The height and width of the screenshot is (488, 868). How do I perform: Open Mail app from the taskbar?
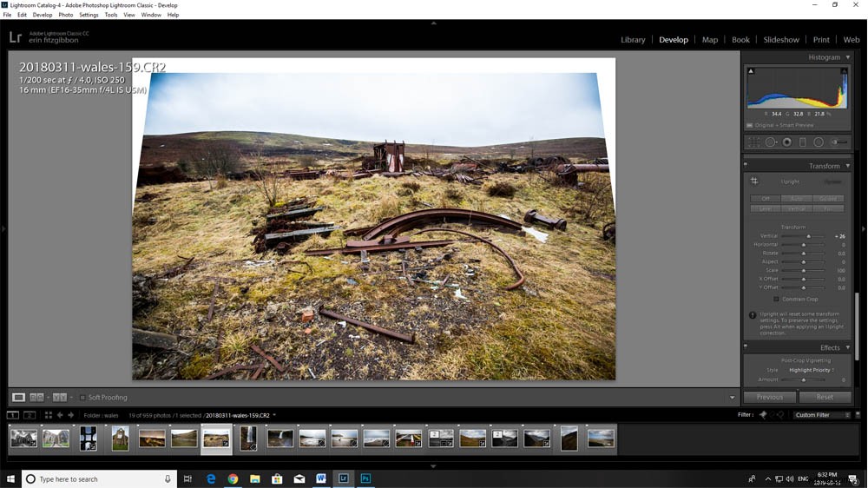[x=299, y=478]
